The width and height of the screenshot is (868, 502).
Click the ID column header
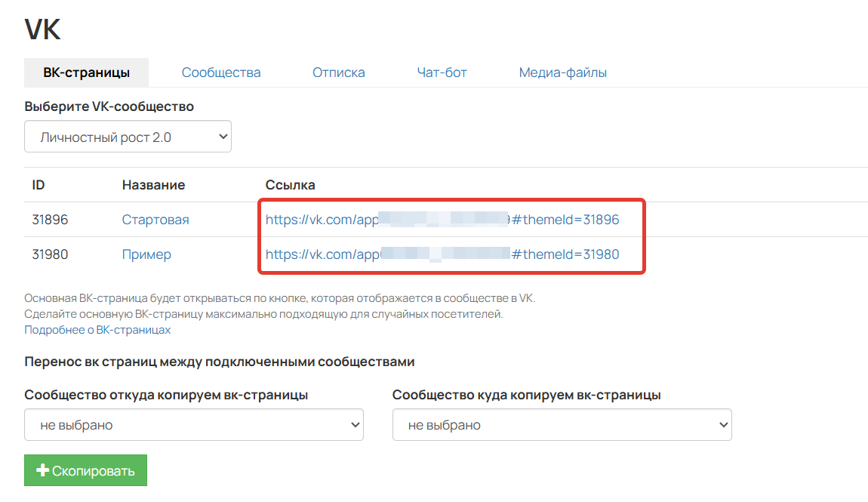[x=38, y=184]
